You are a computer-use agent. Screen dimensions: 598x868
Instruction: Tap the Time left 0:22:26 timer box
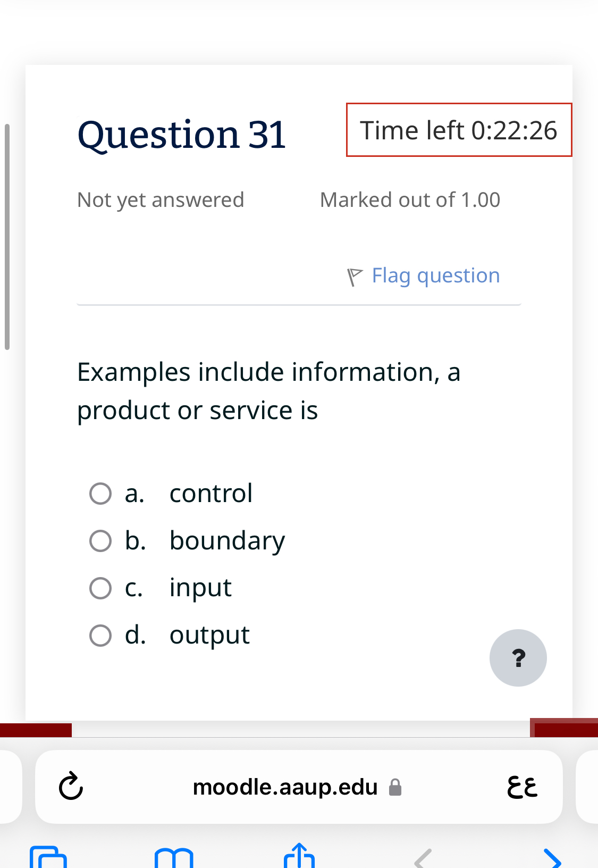coord(459,129)
